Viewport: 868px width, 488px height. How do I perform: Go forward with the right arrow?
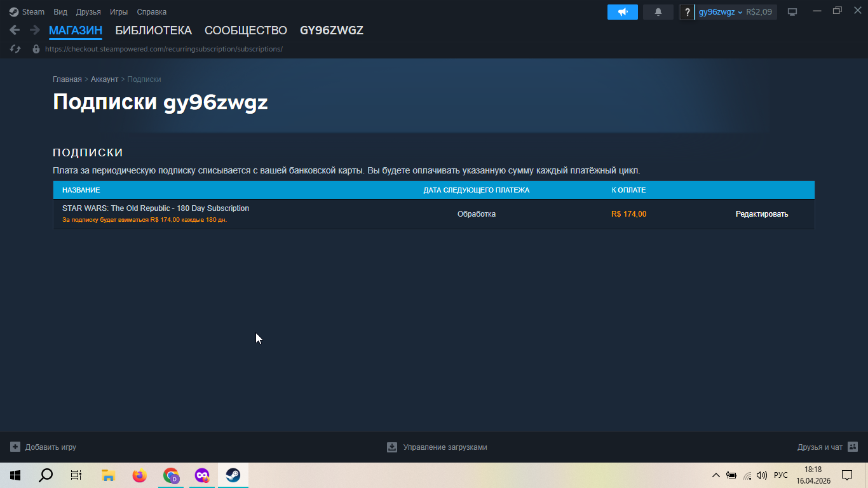click(34, 30)
